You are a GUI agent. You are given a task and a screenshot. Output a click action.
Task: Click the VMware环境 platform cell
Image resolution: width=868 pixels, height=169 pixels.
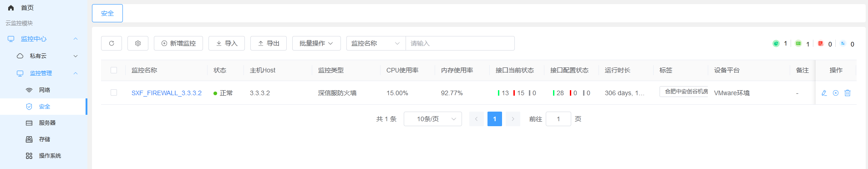[x=732, y=93]
